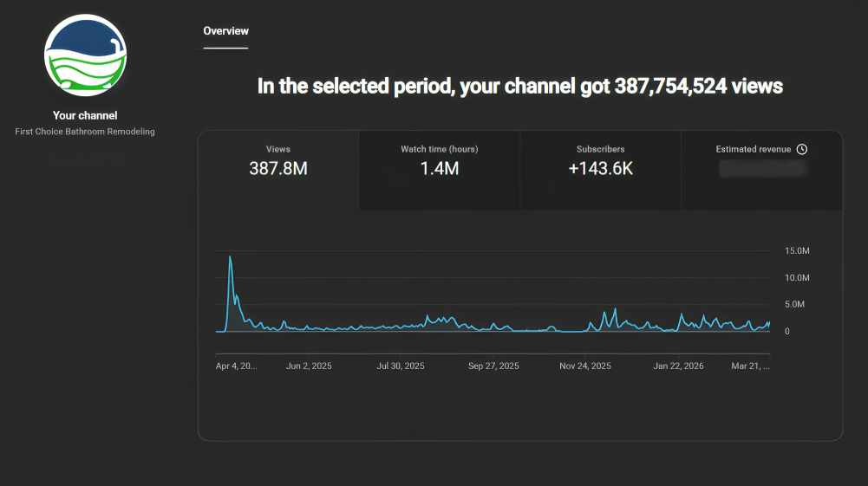868x486 pixels.
Task: Open the Estimated revenue metric card
Action: pos(761,170)
